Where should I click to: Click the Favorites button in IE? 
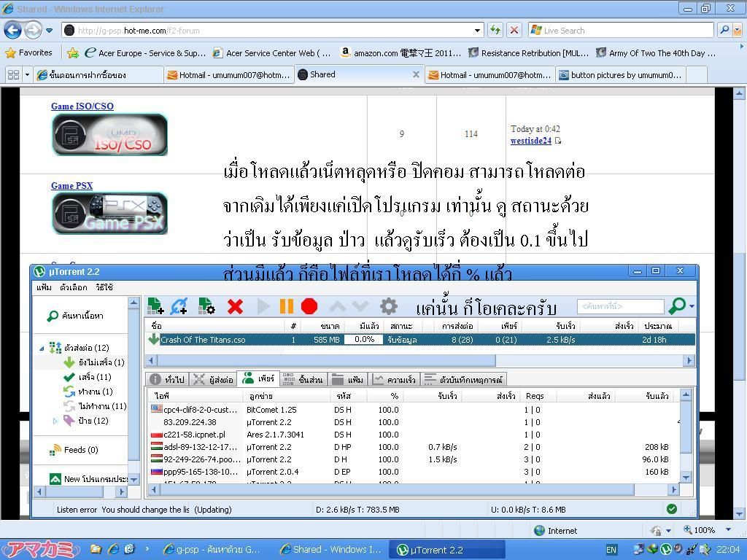click(x=28, y=52)
